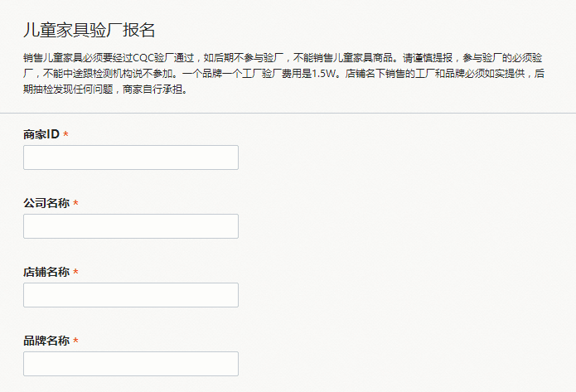Click the 1.5W fee amount in description
The image size is (576, 392).
[325, 74]
